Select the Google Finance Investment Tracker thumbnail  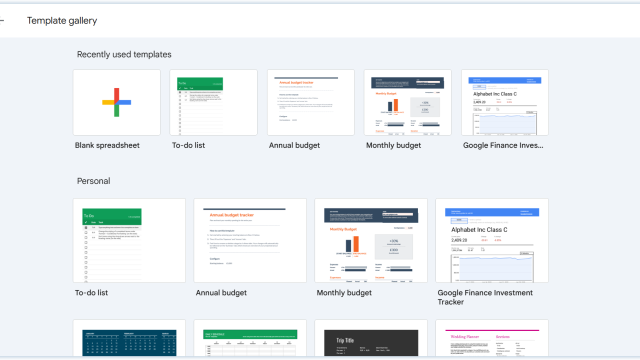click(492, 240)
